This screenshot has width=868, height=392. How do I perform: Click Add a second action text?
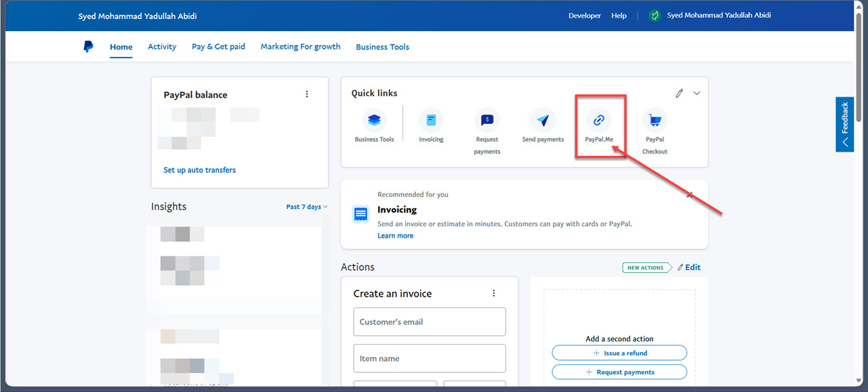tap(619, 339)
